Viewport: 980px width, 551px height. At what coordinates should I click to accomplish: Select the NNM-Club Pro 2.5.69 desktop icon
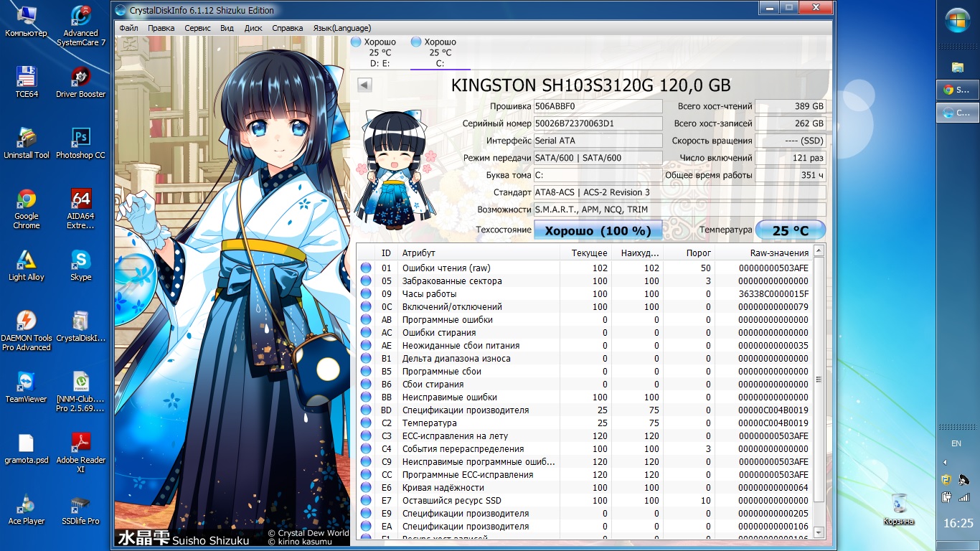click(81, 392)
